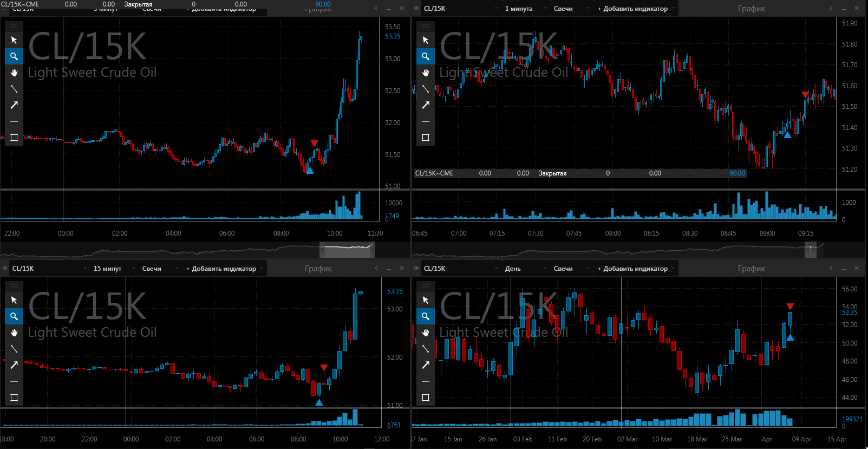Click Добавить индикатор in 1 минута chart

tap(636, 9)
